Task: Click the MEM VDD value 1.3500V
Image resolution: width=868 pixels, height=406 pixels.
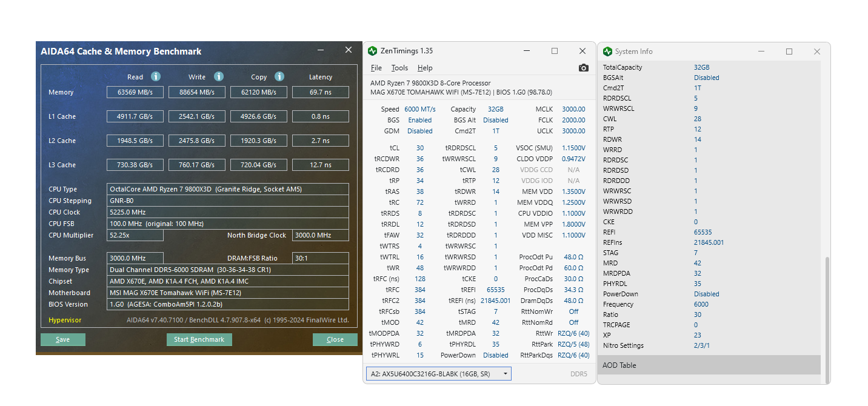Action: point(573,191)
